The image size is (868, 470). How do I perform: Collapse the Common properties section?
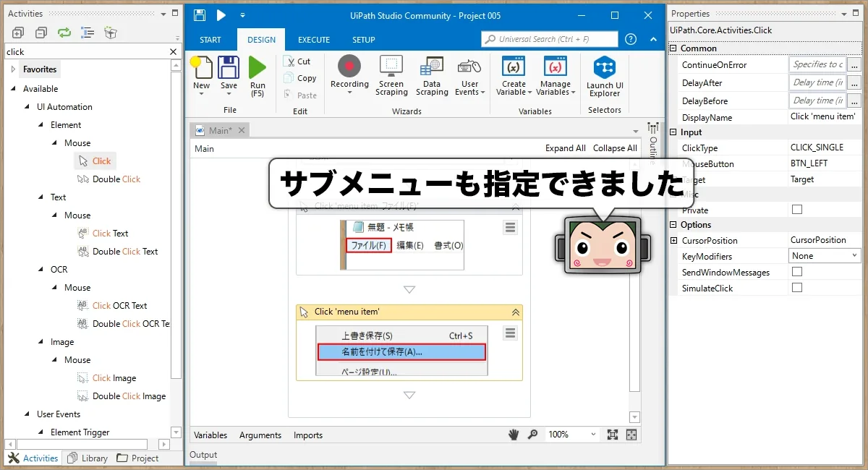[674, 48]
